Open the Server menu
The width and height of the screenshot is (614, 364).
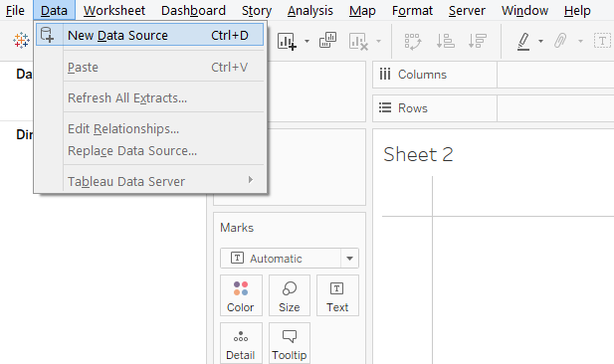coord(467,11)
